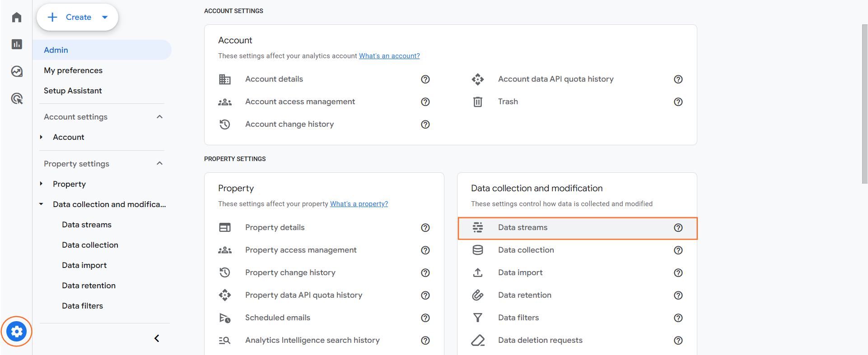This screenshot has height=355, width=868.
Task: Open help for Data deletion requests
Action: [x=678, y=341]
